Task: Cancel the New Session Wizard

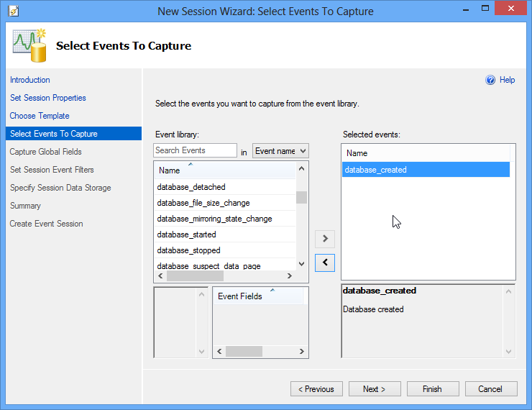Action: 490,389
